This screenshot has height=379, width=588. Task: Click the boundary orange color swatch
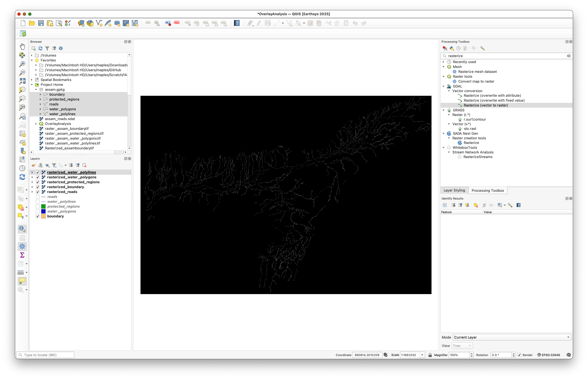coord(43,216)
